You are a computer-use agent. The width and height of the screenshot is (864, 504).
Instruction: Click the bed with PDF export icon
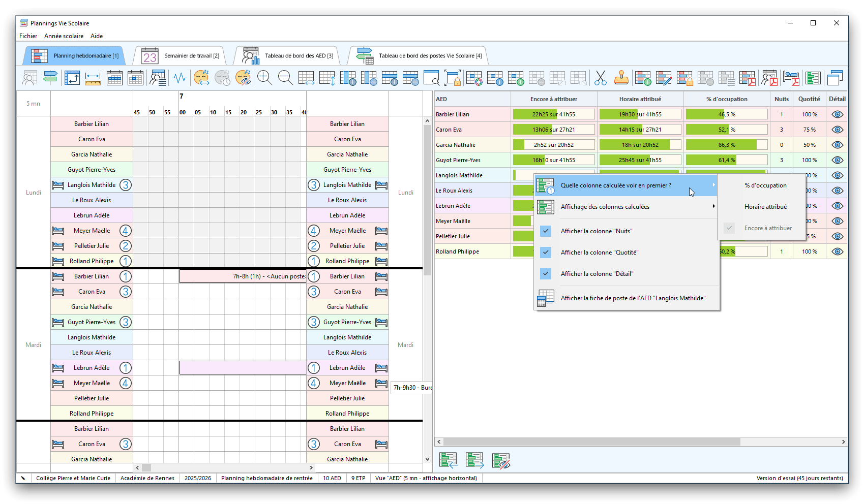pos(791,78)
